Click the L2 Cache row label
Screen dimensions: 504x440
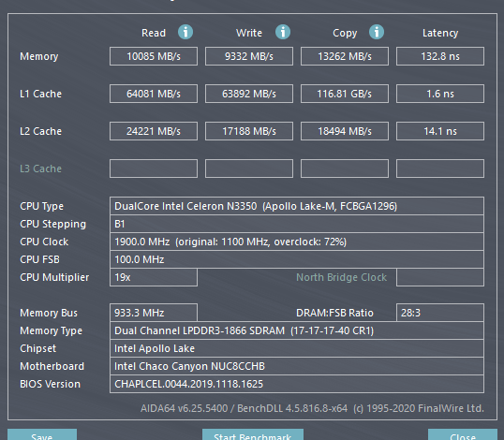click(40, 131)
